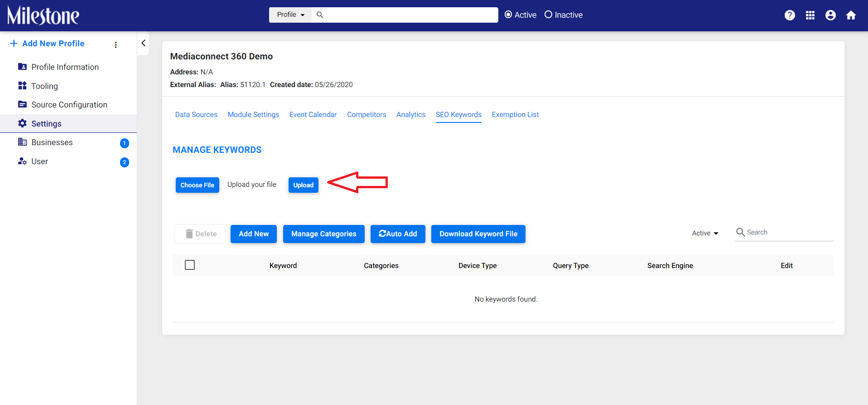Click the 'Upload your file' label
Viewport: 868px width, 405px height.
coord(251,185)
